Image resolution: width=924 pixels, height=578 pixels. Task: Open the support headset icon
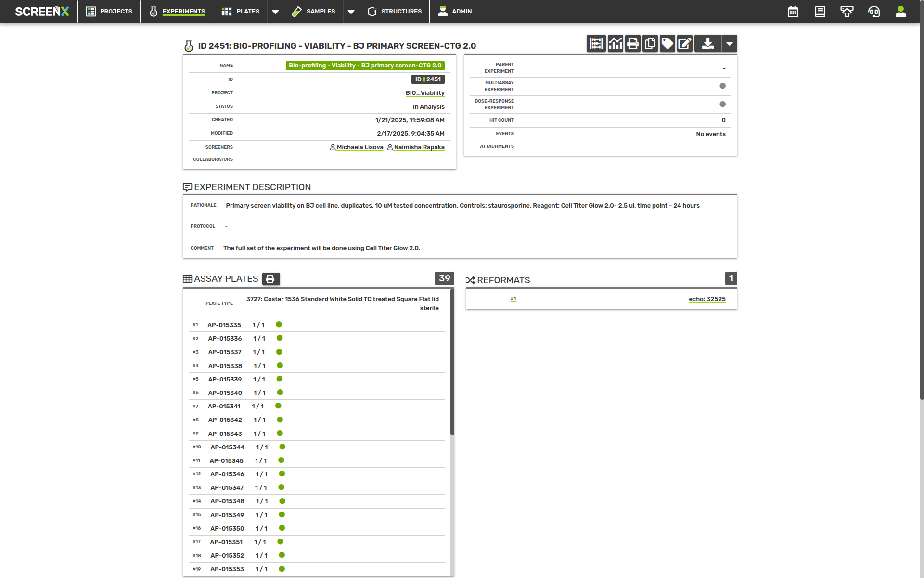tap(874, 12)
